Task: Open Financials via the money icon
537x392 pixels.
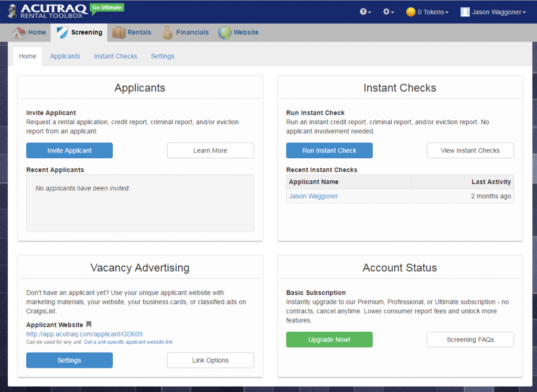Action: [x=167, y=32]
